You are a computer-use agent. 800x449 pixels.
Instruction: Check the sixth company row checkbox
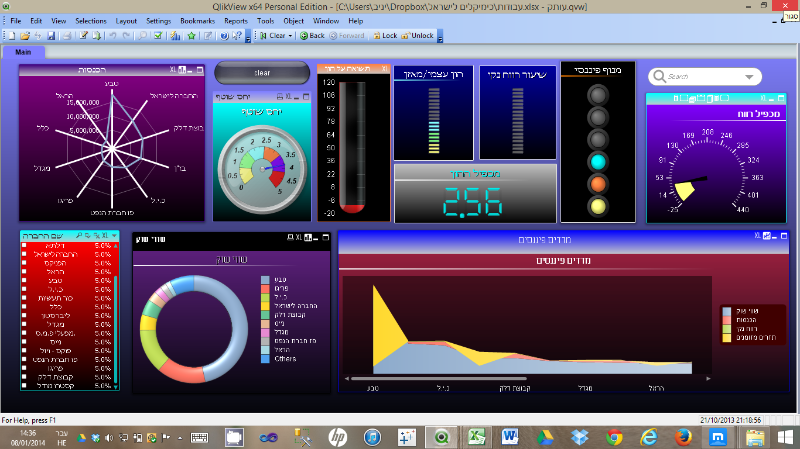tap(24, 289)
